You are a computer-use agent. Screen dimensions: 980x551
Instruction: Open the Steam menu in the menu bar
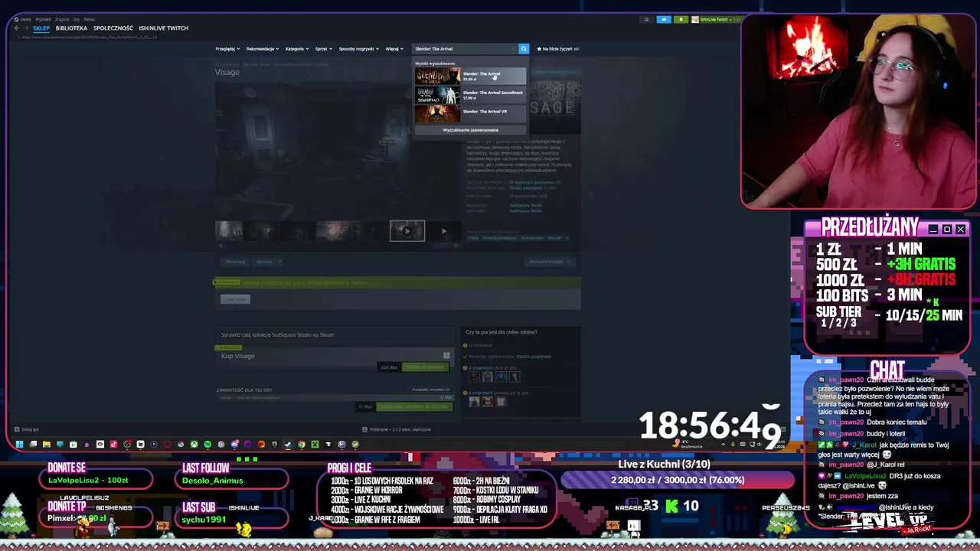25,19
